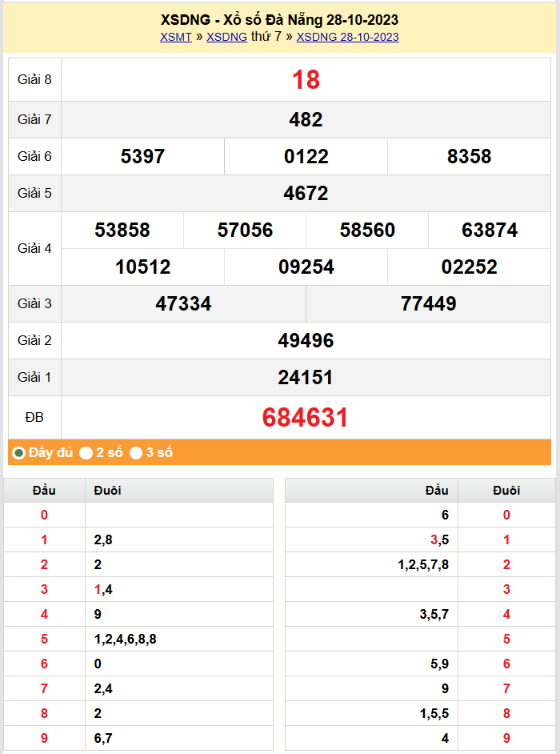The height and width of the screenshot is (754, 560).
Task: Select the Giải 7 number 482
Action: coord(306,120)
